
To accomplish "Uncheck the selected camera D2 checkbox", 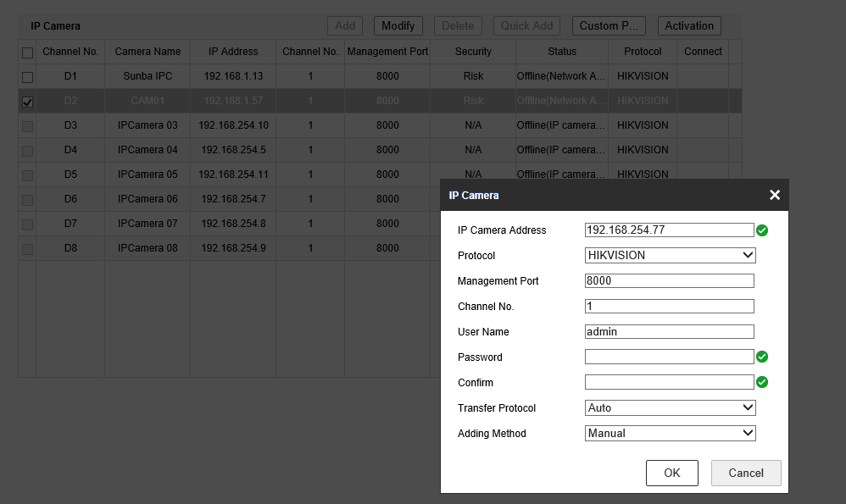I will 27,101.
